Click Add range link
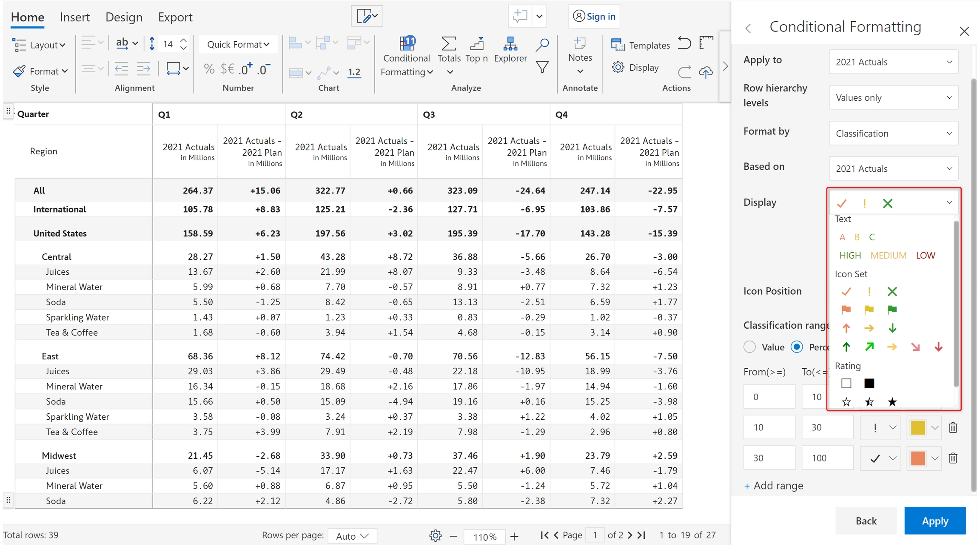980x549 pixels. [774, 486]
